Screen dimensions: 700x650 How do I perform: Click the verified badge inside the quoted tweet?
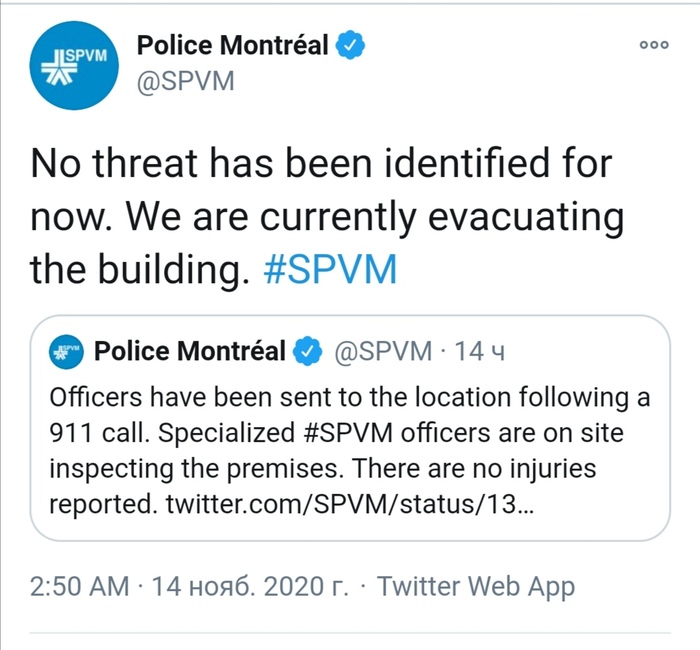click(305, 352)
